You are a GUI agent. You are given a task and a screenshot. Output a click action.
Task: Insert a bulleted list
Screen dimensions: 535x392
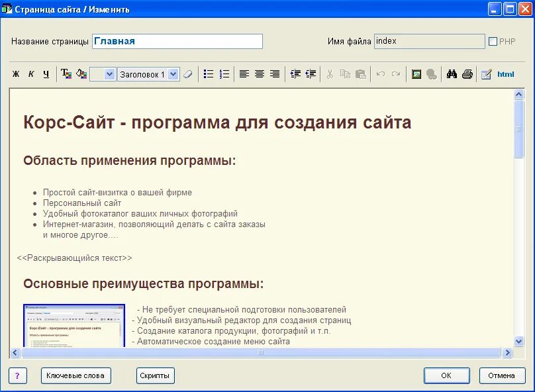tap(209, 74)
